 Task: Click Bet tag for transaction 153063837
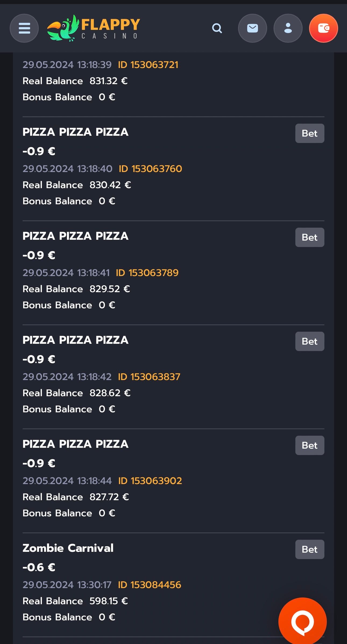point(310,341)
